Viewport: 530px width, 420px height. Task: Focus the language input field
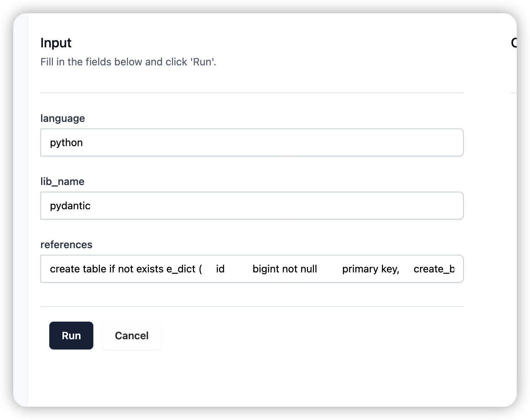pyautogui.click(x=252, y=142)
